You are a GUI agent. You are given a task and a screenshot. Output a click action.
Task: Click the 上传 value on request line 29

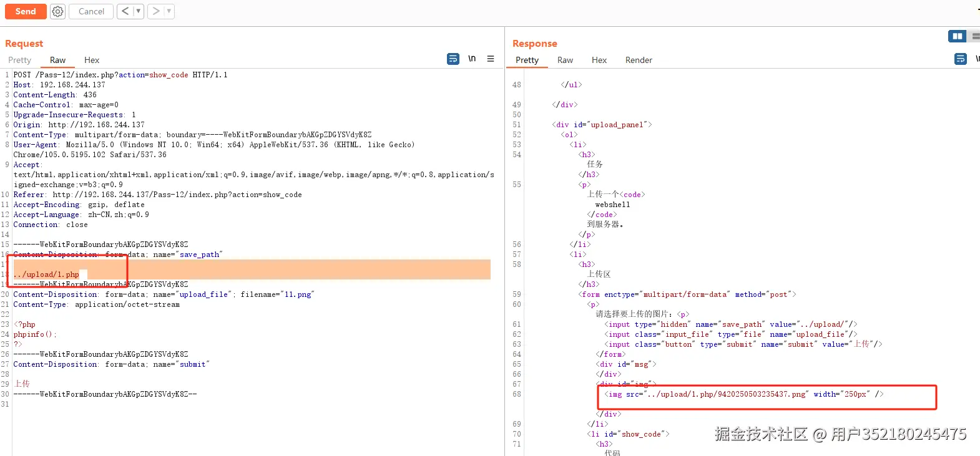pos(22,384)
